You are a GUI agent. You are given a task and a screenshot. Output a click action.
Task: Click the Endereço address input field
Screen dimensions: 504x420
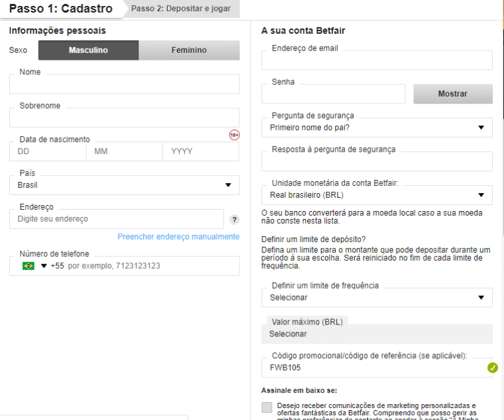click(117, 219)
